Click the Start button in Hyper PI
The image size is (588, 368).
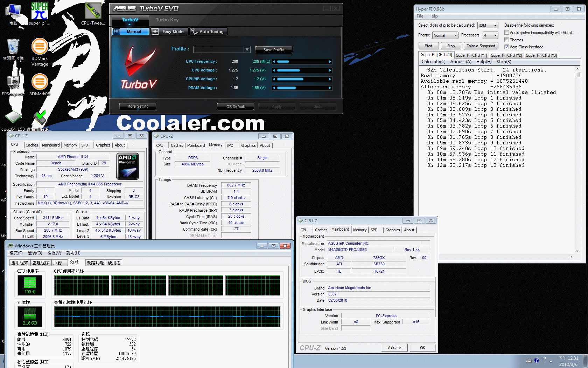pyautogui.click(x=428, y=46)
